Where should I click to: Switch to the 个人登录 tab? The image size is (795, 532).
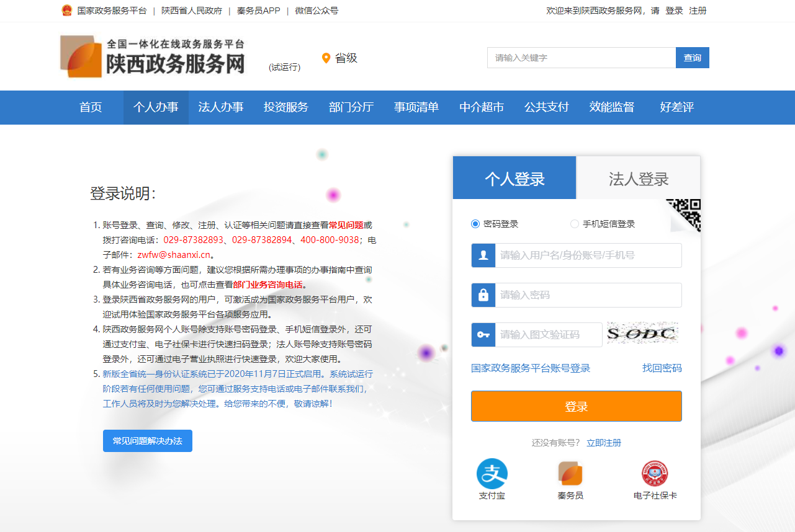(514, 179)
